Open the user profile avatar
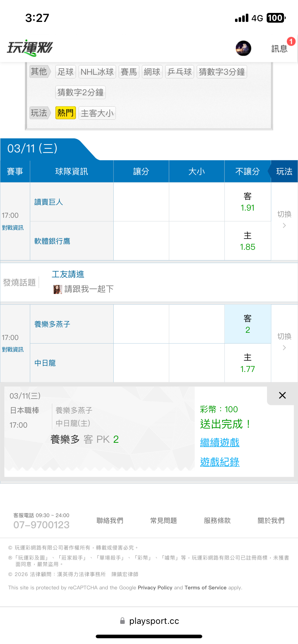This screenshot has width=298, height=644. coord(243,48)
